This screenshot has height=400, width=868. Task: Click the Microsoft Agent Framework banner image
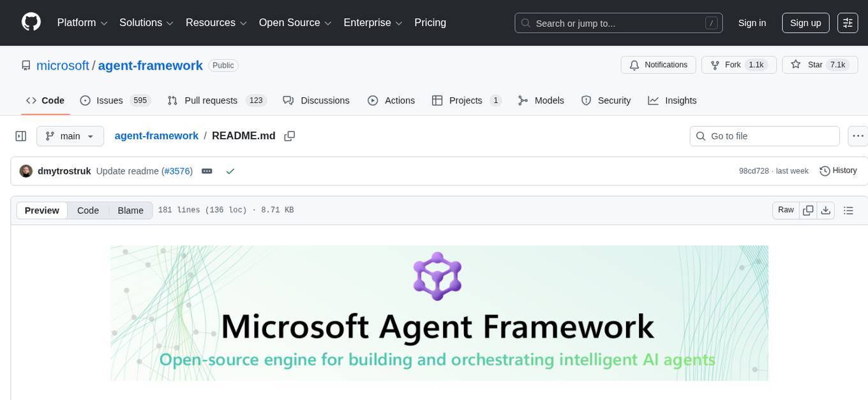[439, 313]
